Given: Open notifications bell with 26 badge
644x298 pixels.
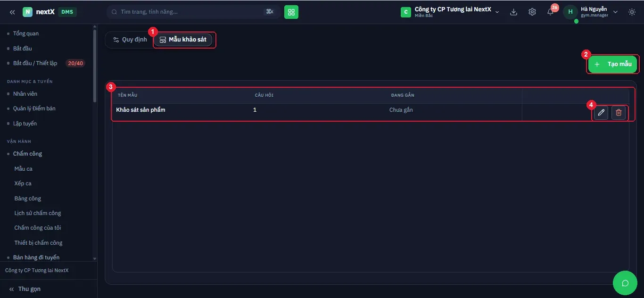Looking at the screenshot, I should (551, 11).
